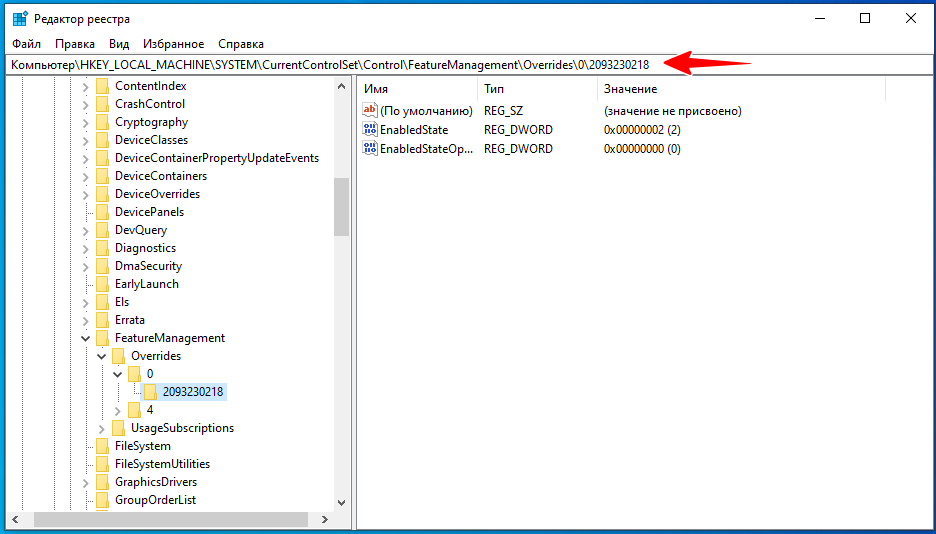Open the Файл menu
Viewport: 936px width, 534px height.
26,44
